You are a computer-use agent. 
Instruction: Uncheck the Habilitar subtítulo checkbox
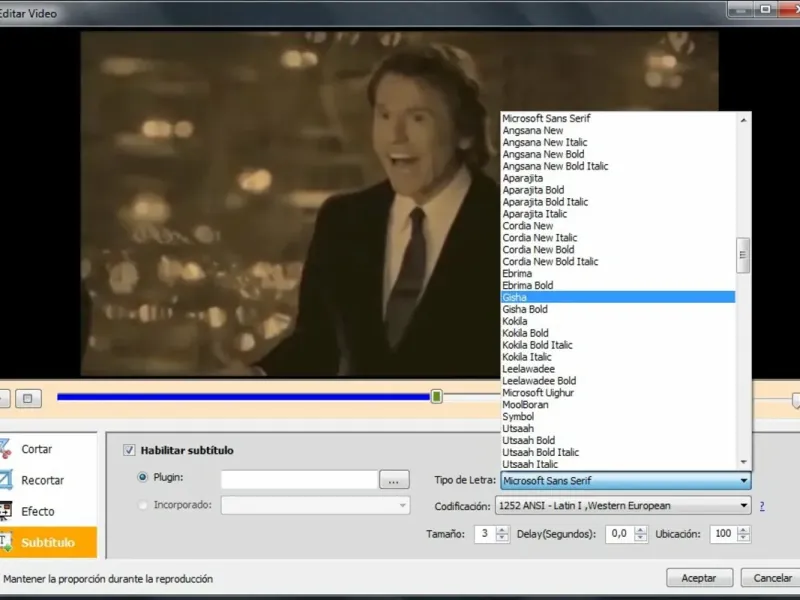(129, 450)
